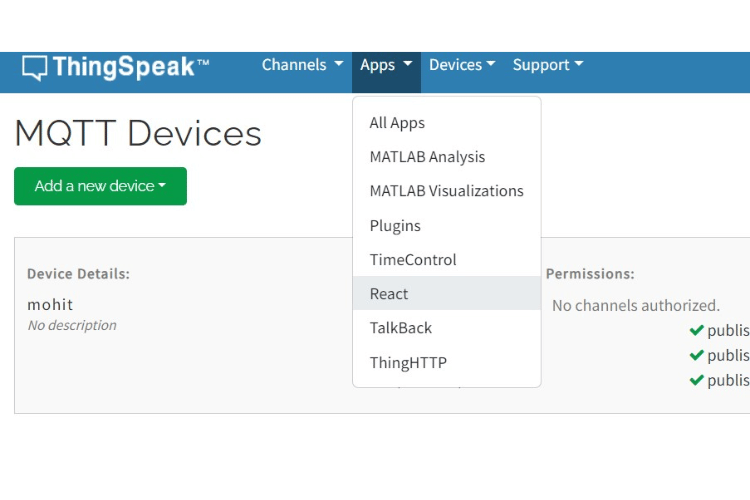Viewport: 750px width, 500px height.
Task: Open MATLAB Visualizations menu entry
Action: pyautogui.click(x=446, y=191)
